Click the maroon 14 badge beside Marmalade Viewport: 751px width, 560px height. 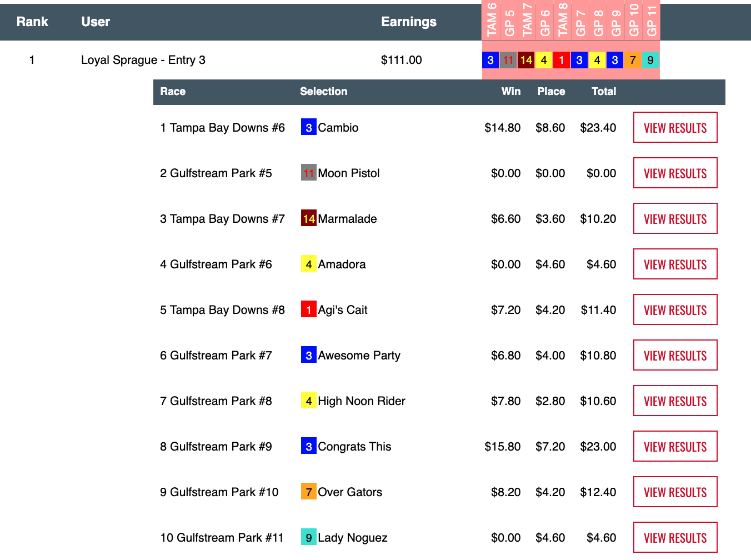308,218
